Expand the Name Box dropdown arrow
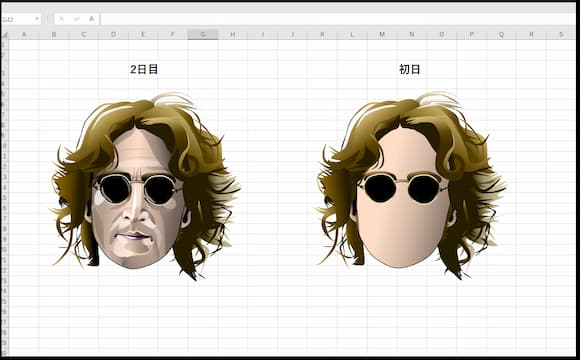The image size is (580, 360). 37,19
